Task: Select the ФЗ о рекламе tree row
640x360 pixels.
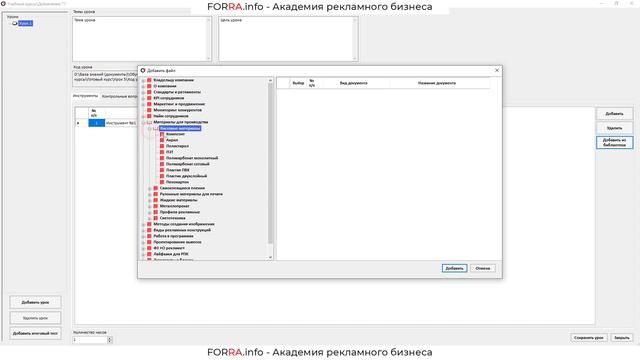Action: [169, 248]
